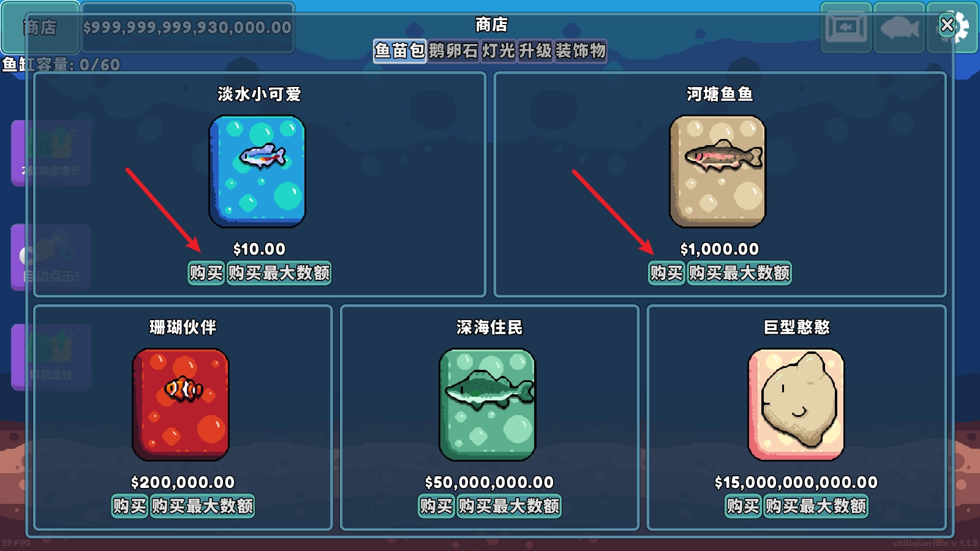Viewport: 980px width, 551px height.
Task: Click the blue 淡水小可爱 fish pack icon
Action: (257, 171)
